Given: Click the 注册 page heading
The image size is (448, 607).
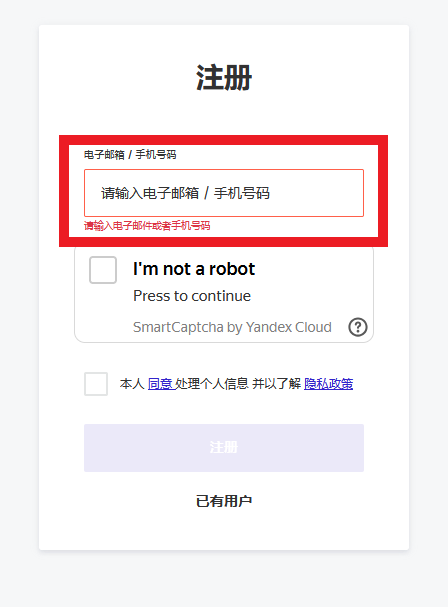Looking at the screenshot, I should tap(224, 78).
